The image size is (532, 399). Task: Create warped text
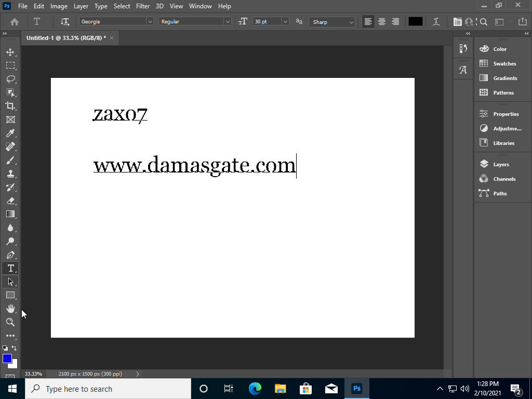436,22
